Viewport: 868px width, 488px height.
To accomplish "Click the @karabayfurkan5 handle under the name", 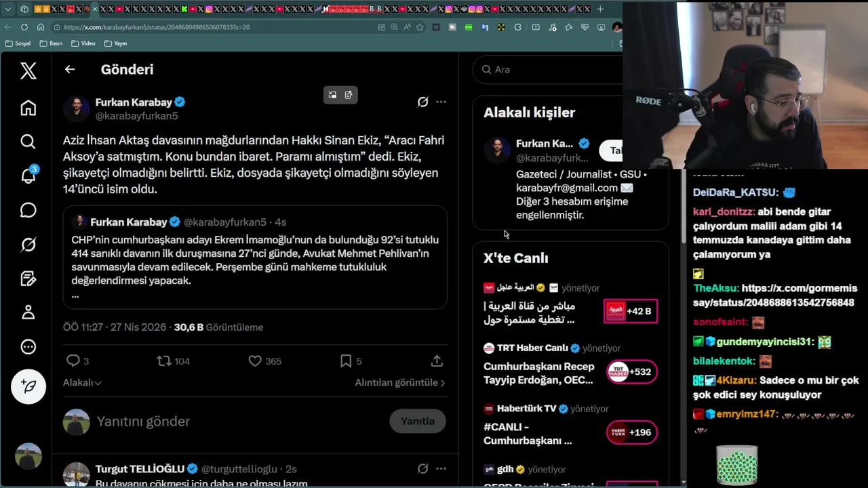I will point(136,116).
